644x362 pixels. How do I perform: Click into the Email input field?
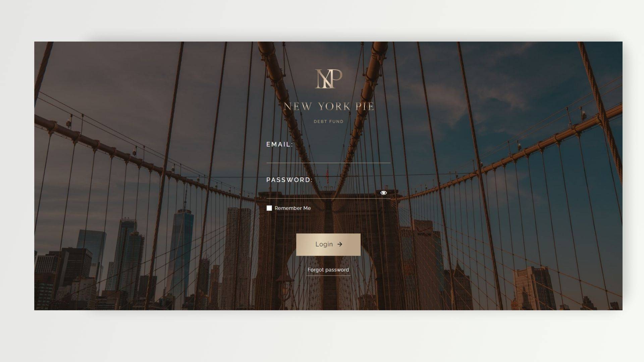[x=328, y=157]
